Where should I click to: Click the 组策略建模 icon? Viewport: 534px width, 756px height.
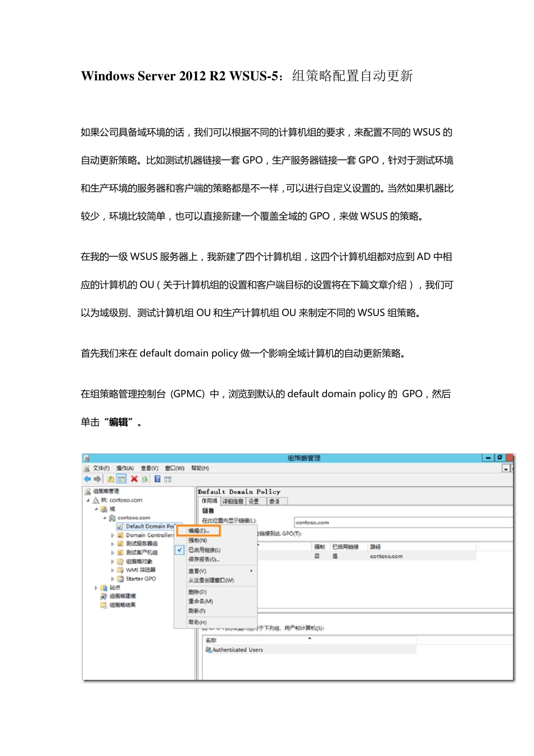(x=104, y=596)
